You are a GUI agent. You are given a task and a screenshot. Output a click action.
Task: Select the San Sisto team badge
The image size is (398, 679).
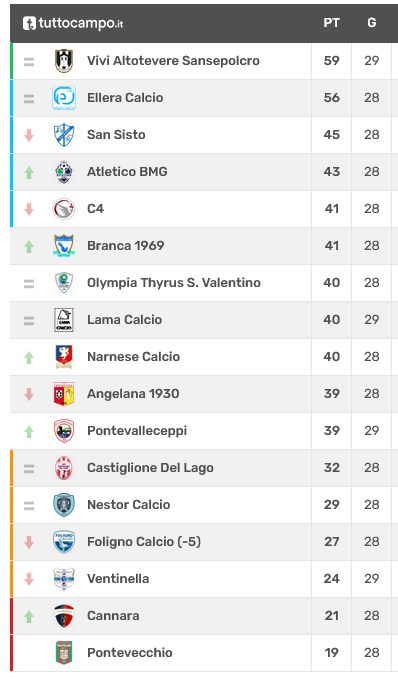click(64, 135)
